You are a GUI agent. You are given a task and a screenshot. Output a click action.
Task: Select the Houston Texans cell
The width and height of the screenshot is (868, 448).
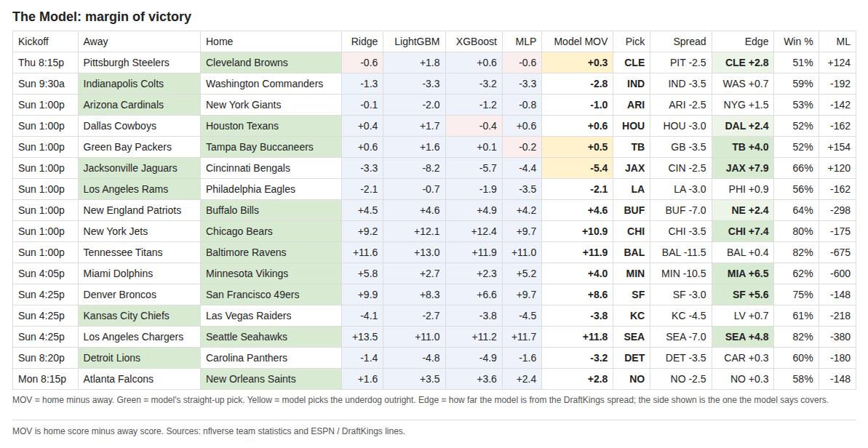tap(271, 126)
